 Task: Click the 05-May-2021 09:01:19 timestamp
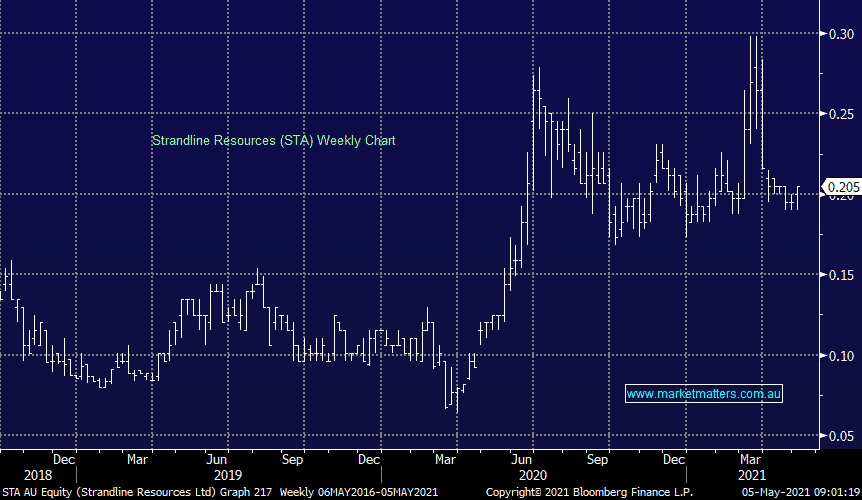[x=797, y=492]
